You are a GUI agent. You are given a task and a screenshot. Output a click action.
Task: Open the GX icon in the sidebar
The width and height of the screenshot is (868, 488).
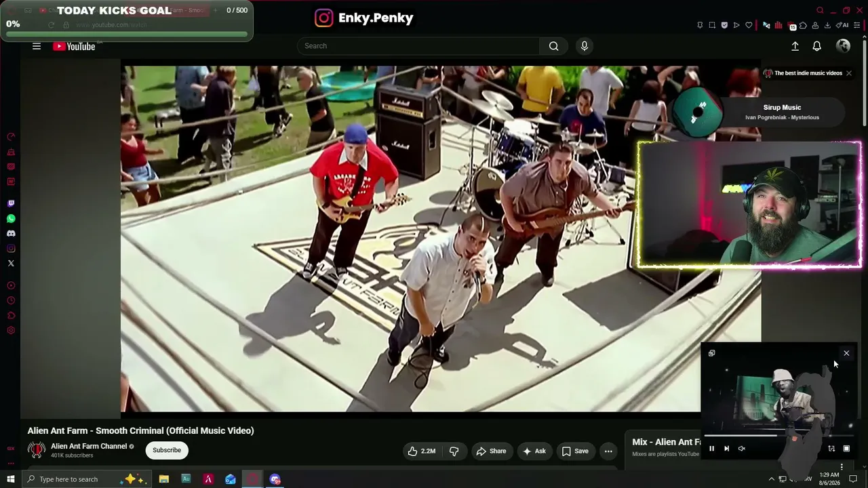(x=11, y=449)
